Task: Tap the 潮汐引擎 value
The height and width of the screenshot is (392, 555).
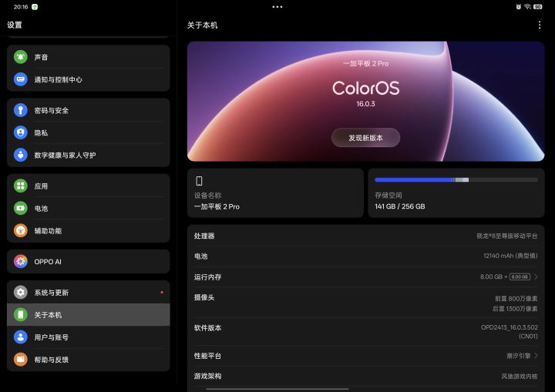Action: tap(519, 356)
